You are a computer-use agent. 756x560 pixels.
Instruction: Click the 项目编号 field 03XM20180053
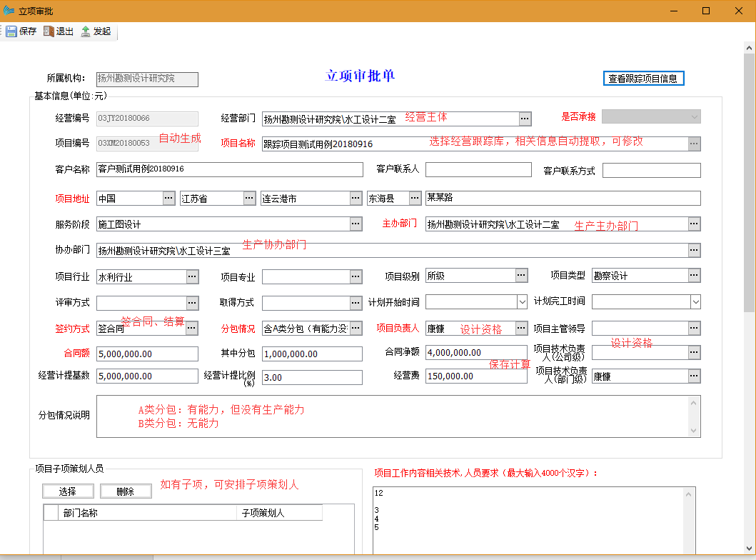(x=147, y=144)
